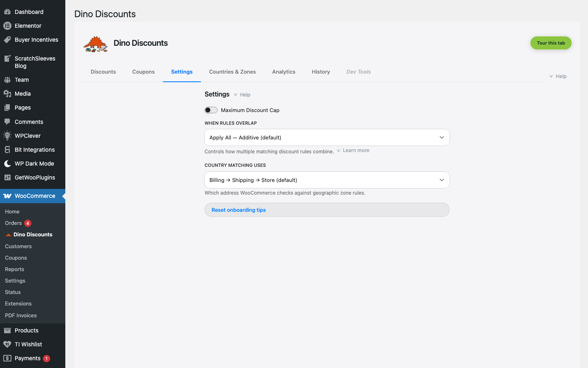
Task: Click the Comments bubble icon
Action: pos(7,122)
